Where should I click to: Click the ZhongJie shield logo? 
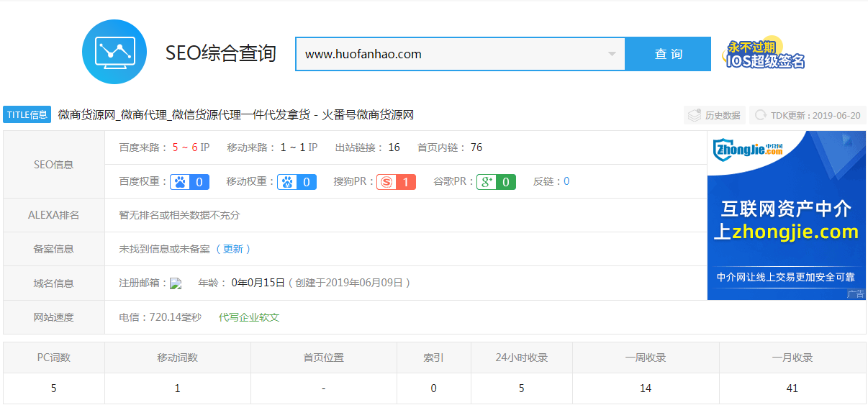(x=748, y=150)
